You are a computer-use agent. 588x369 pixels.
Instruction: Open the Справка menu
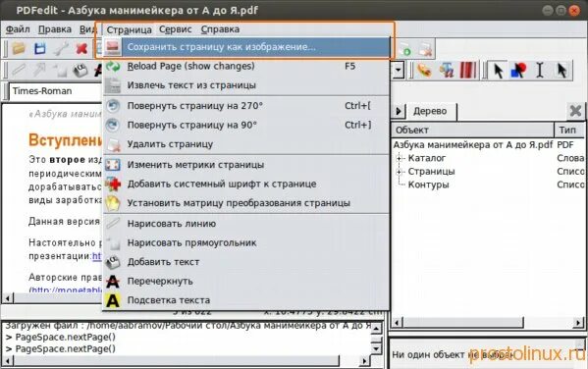(220, 29)
